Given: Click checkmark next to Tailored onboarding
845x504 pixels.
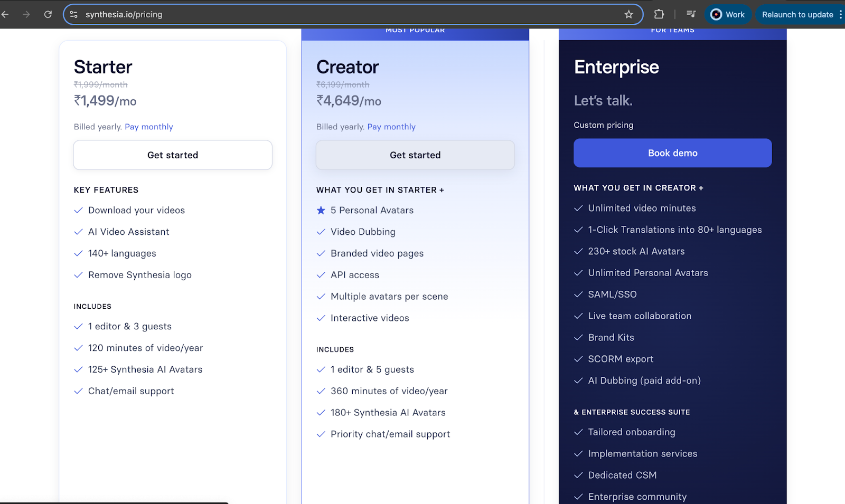Looking at the screenshot, I should click(x=578, y=432).
